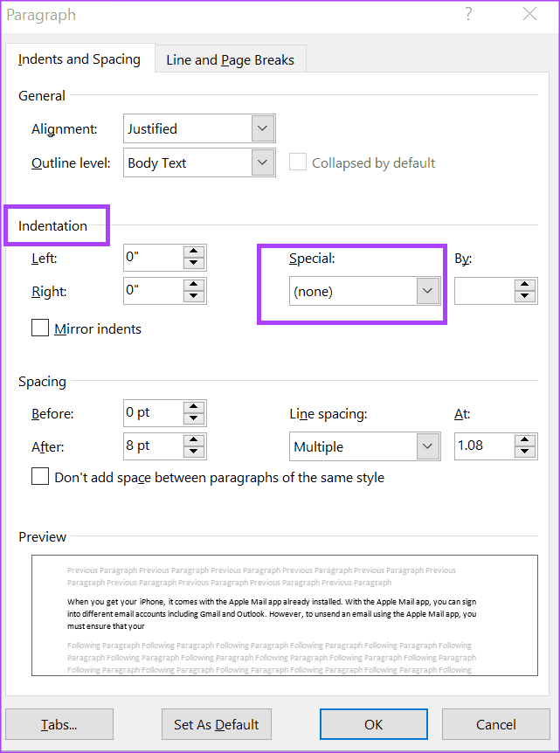Enable the Mirror indents checkbox
The width and height of the screenshot is (560, 753).
tap(40, 328)
